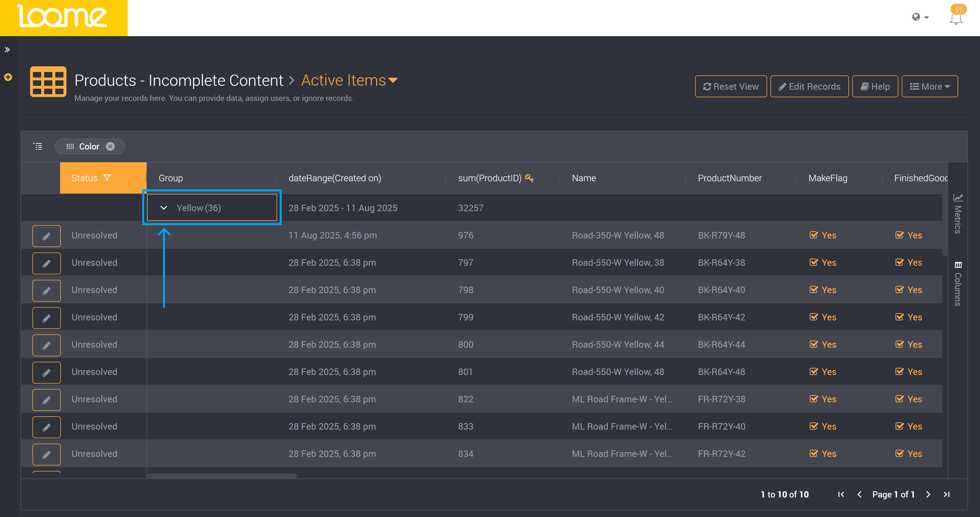Sort by Name column header
980x517 pixels.
tap(584, 178)
